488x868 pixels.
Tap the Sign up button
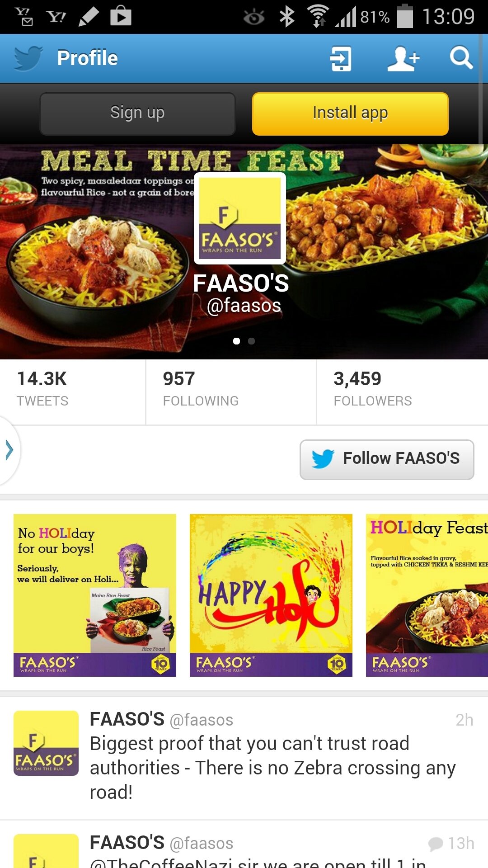(137, 114)
